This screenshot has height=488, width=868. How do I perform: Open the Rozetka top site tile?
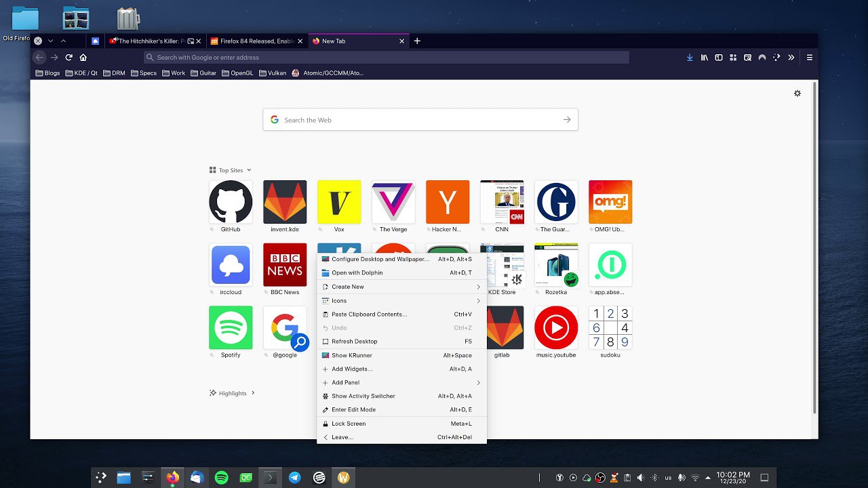coord(556,265)
